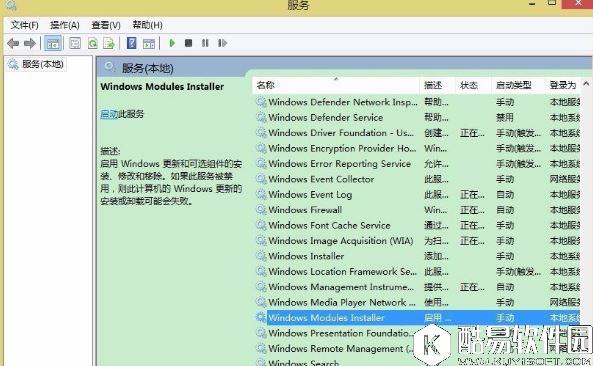
Task: Start service with green play icon
Action: (172, 43)
